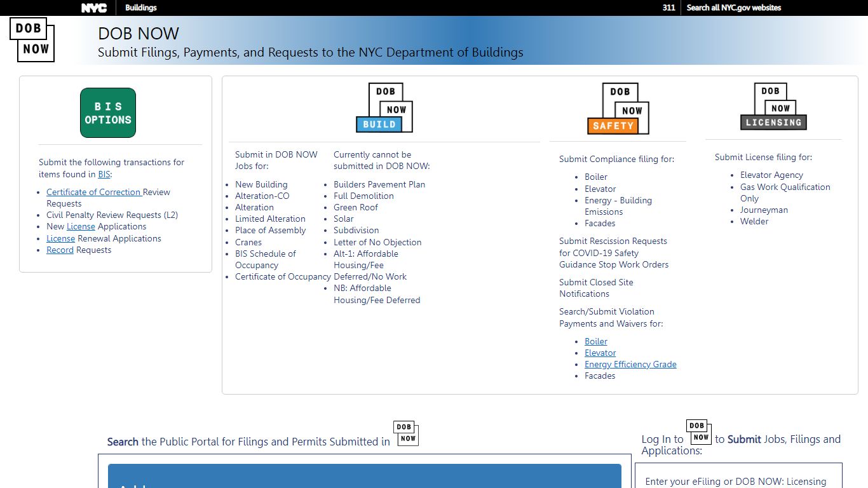Click Boiler under Submit Compliance filing
This screenshot has width=868, height=488.
point(596,177)
